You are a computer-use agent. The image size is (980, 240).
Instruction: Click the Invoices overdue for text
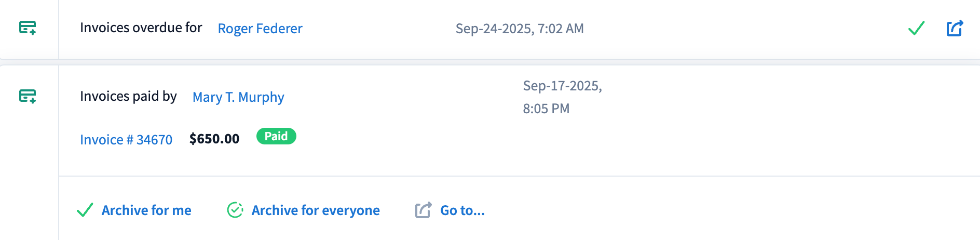coord(141,28)
